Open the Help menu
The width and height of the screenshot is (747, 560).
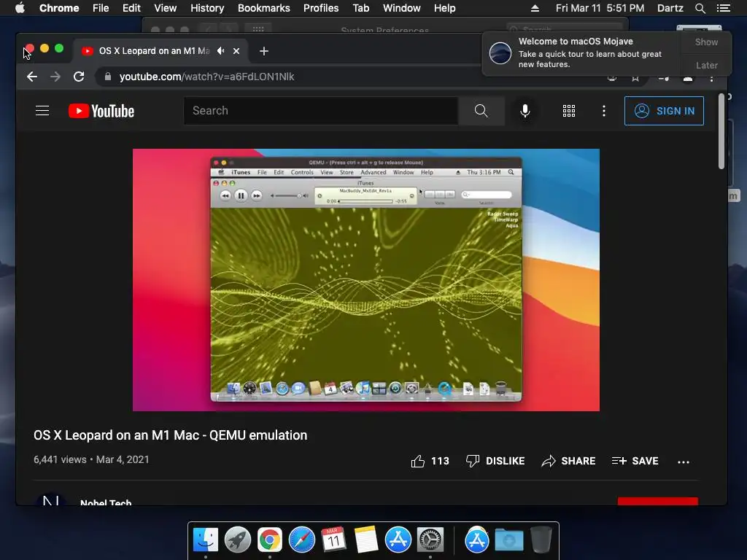(444, 8)
